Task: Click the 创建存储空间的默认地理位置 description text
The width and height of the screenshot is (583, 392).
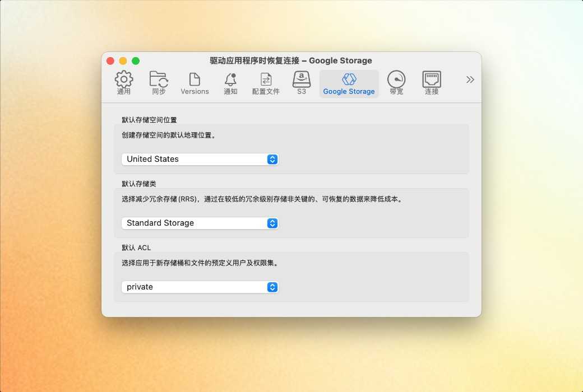Action: pyautogui.click(x=169, y=136)
